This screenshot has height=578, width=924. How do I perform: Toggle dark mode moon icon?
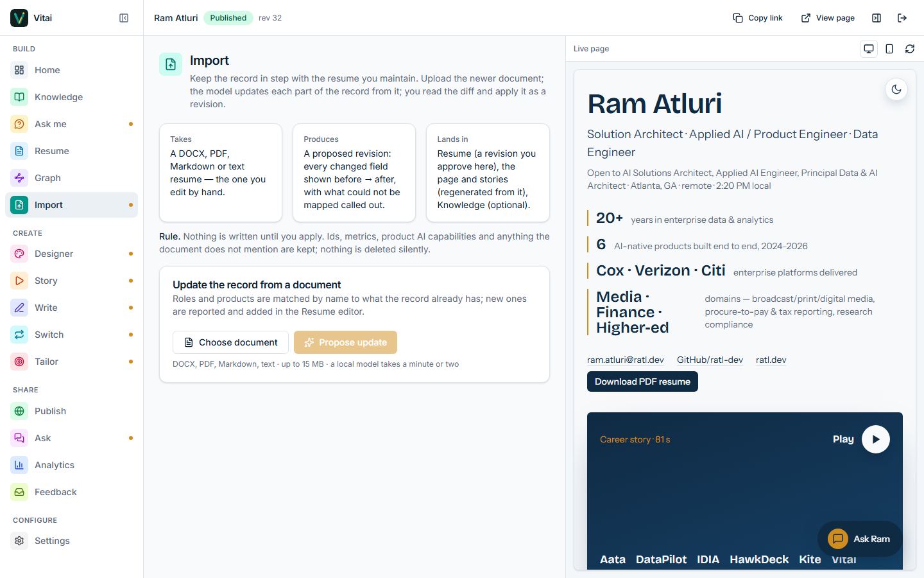tap(896, 89)
